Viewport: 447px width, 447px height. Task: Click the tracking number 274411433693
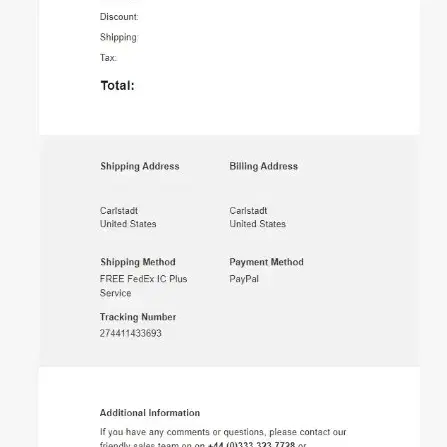[x=131, y=333]
